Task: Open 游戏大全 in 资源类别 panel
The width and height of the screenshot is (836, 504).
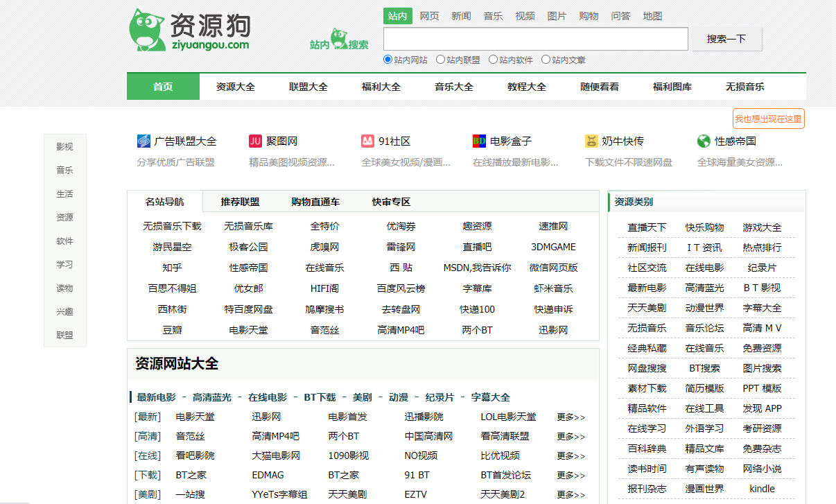Action: [762, 227]
